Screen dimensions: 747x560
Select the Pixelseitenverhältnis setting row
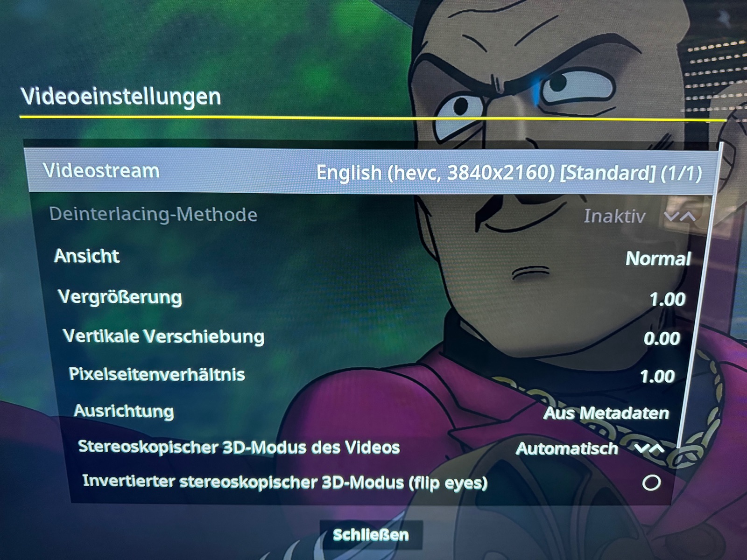[x=371, y=375]
